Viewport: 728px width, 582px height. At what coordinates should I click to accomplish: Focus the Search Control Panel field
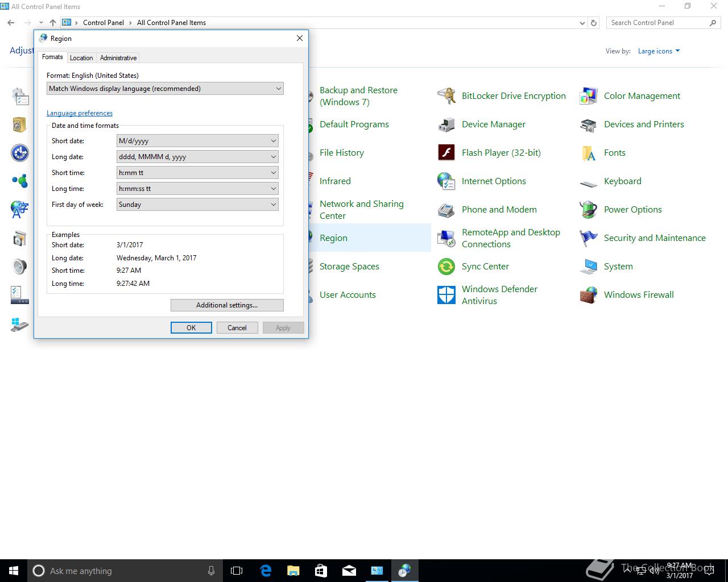[656, 23]
